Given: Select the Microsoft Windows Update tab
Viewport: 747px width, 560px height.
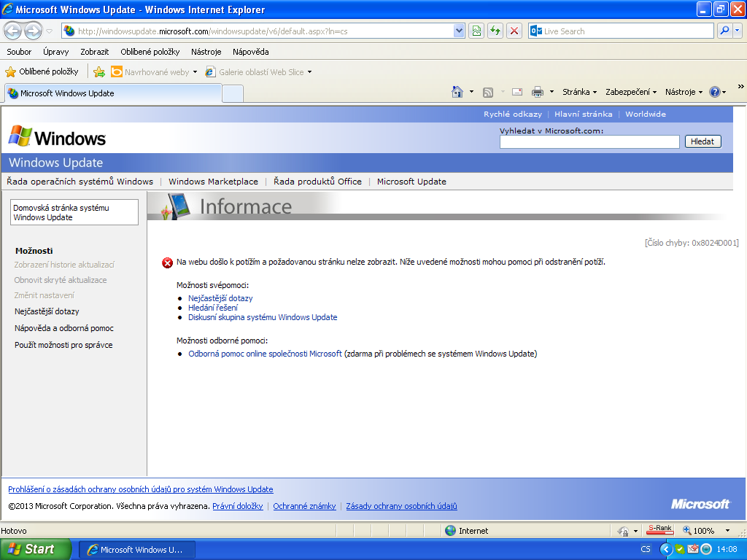Looking at the screenshot, I should 113,93.
